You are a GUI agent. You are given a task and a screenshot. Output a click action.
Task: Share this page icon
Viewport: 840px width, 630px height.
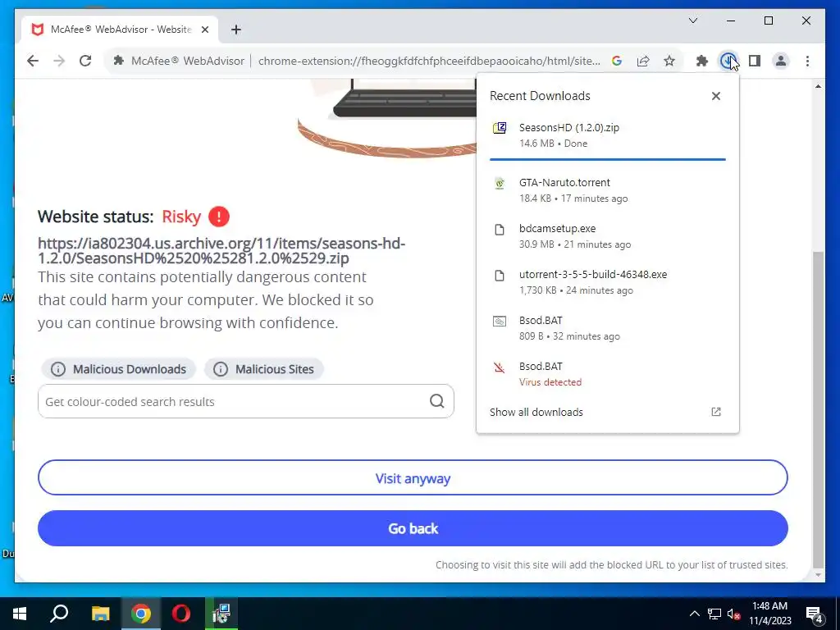tap(643, 61)
